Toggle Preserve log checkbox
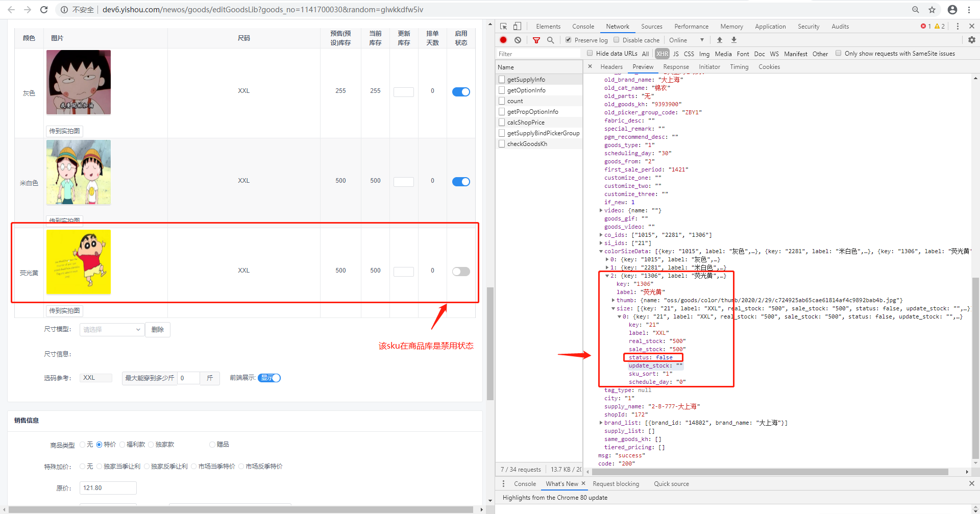 point(568,40)
